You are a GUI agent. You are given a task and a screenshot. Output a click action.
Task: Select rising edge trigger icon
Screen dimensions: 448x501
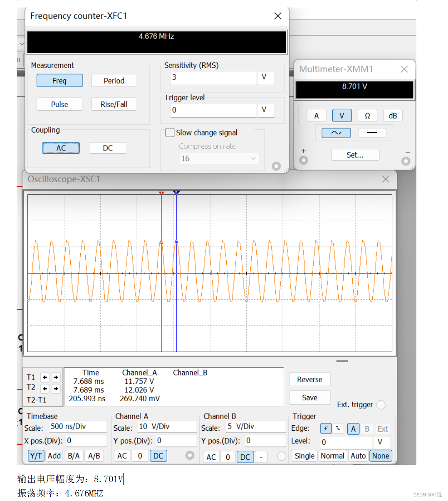pos(326,429)
